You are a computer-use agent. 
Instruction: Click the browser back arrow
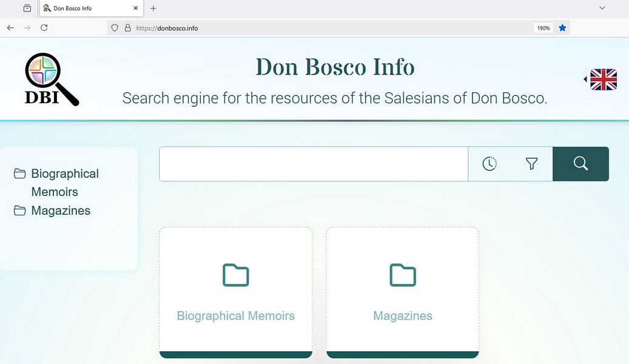coord(10,28)
